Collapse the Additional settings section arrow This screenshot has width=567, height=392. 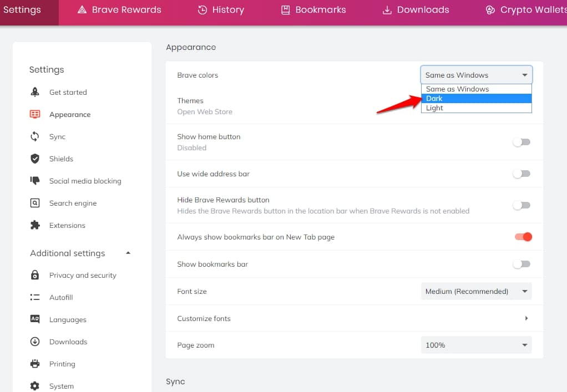(x=128, y=253)
